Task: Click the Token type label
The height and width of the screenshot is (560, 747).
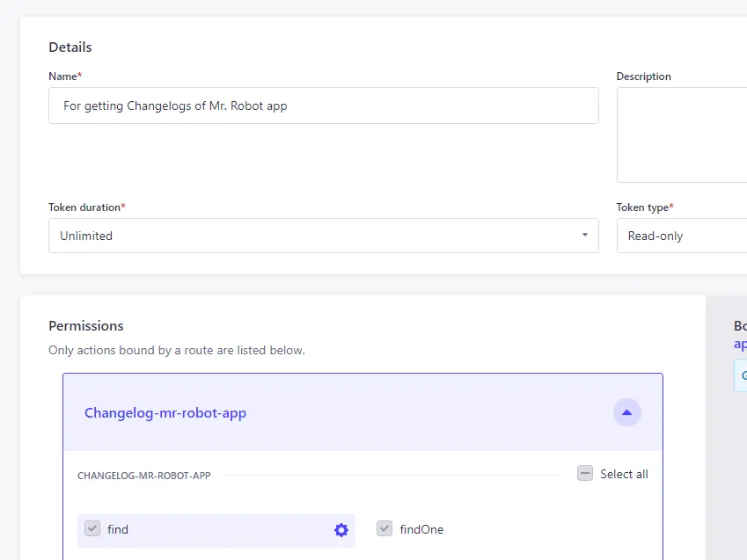Action: [x=642, y=207]
